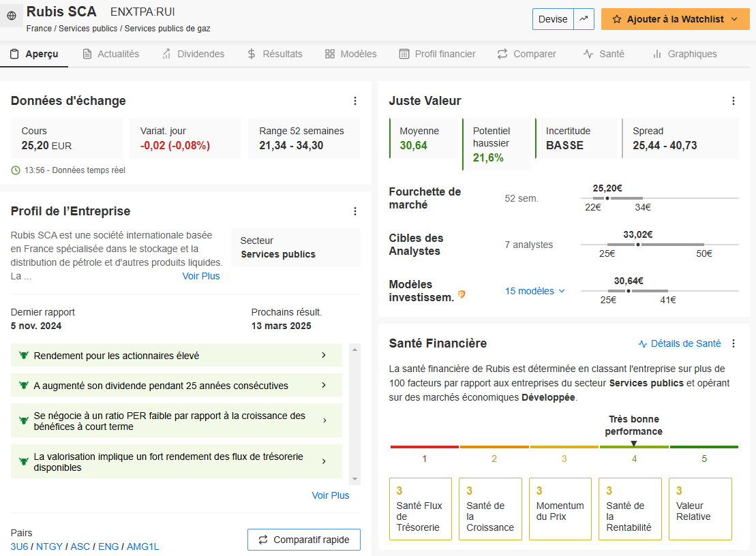Open the Détails de Santé link

click(680, 343)
